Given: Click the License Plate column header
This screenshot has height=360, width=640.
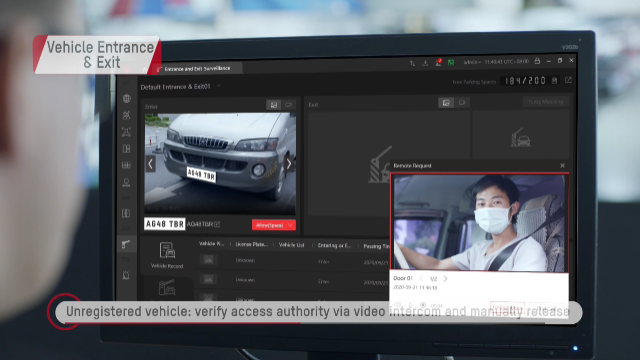Looking at the screenshot, I should [251, 244].
